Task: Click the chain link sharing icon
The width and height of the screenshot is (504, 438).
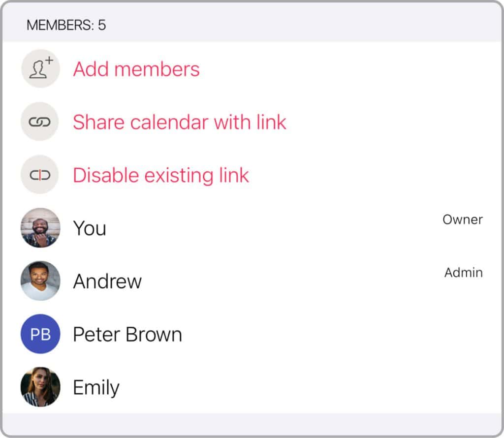Action: [40, 122]
